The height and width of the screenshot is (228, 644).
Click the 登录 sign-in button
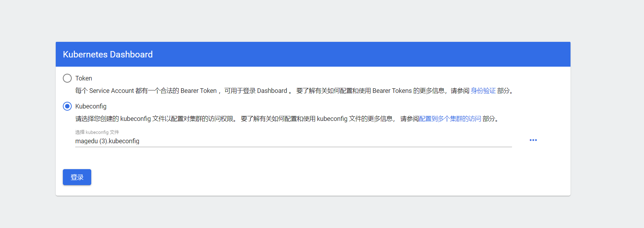(x=77, y=177)
